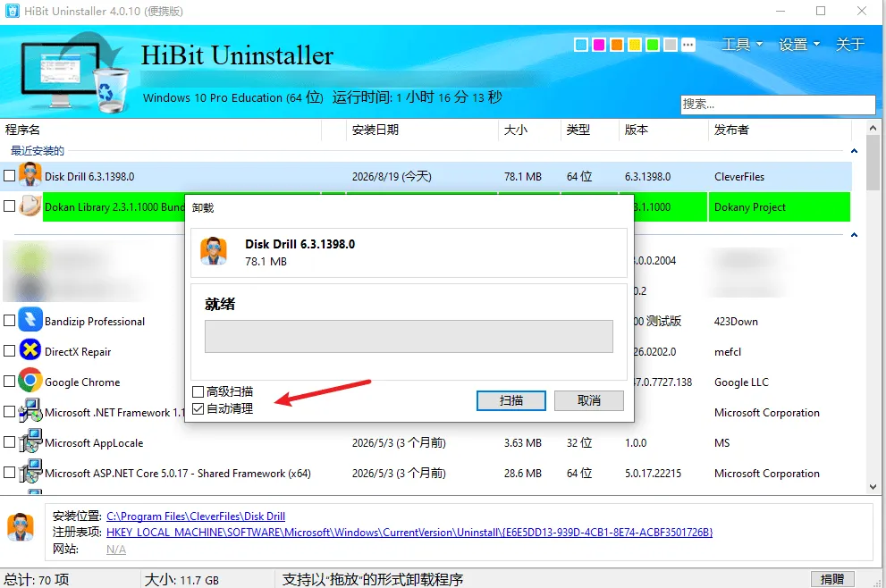886x588 pixels.
Task: Collapse the second program group arrow
Action: pos(854,234)
